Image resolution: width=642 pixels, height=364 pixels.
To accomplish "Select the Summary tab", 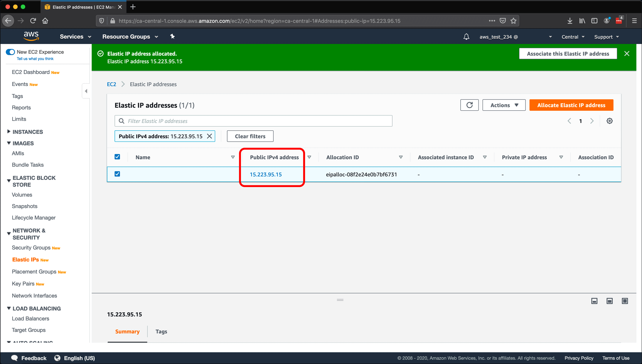I will point(127,331).
